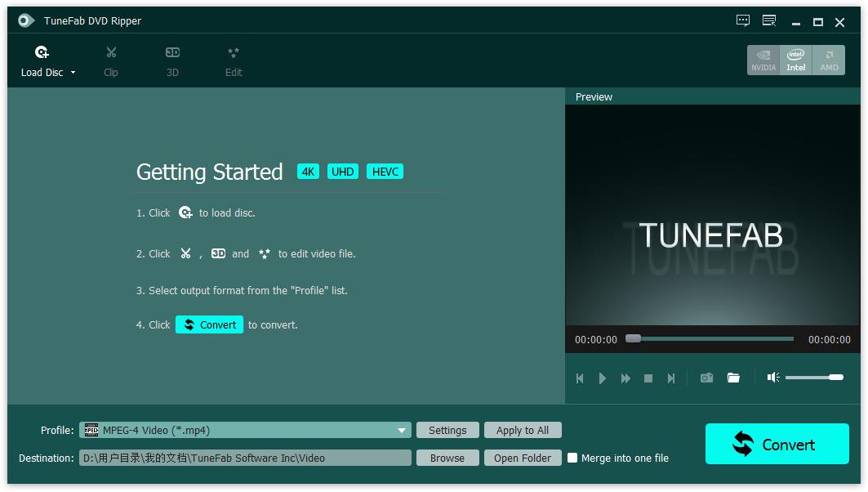Expand the Load Disc dropdown arrow
Image resolution: width=868 pixels, height=492 pixels.
coord(73,73)
